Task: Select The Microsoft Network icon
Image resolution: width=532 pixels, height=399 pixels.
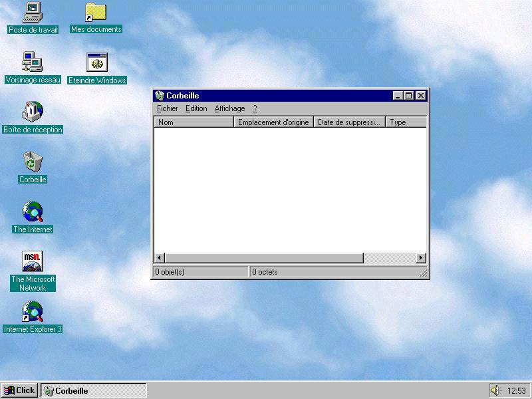Action: tap(33, 261)
